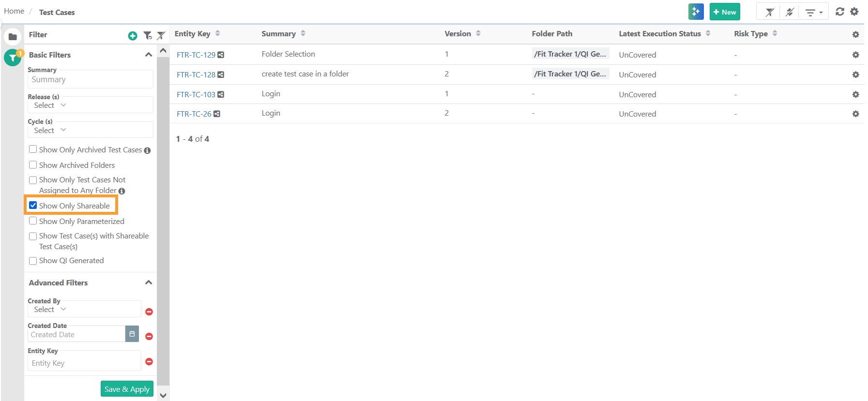This screenshot has height=401, width=868.
Task: Remove the Created By advanced filter
Action: point(149,312)
